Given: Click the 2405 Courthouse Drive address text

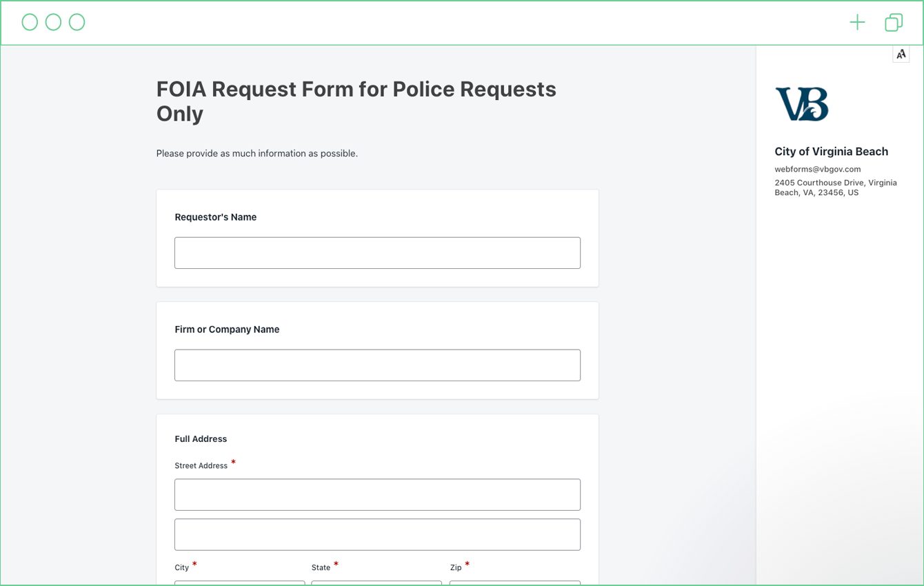Looking at the screenshot, I should coord(836,188).
